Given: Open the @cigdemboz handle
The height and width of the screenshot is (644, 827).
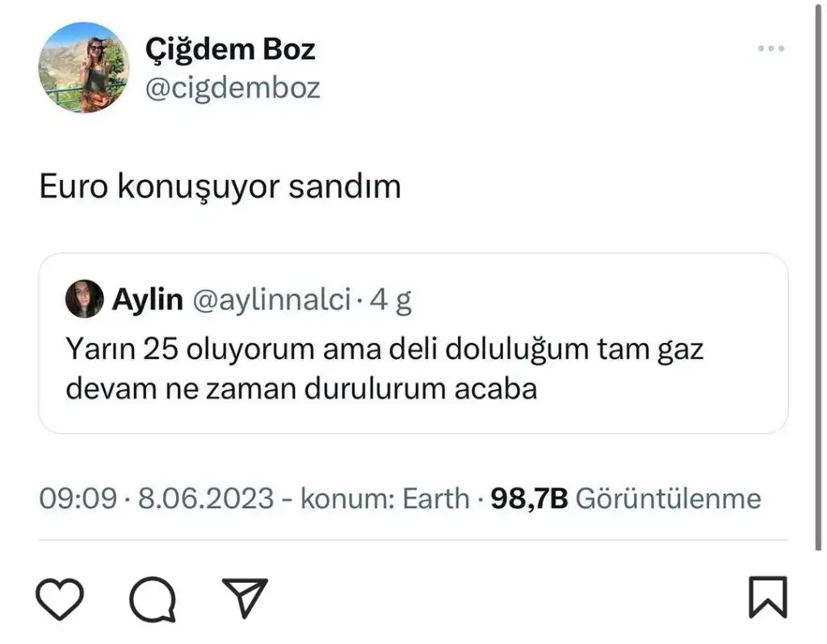Looking at the screenshot, I should 233,88.
